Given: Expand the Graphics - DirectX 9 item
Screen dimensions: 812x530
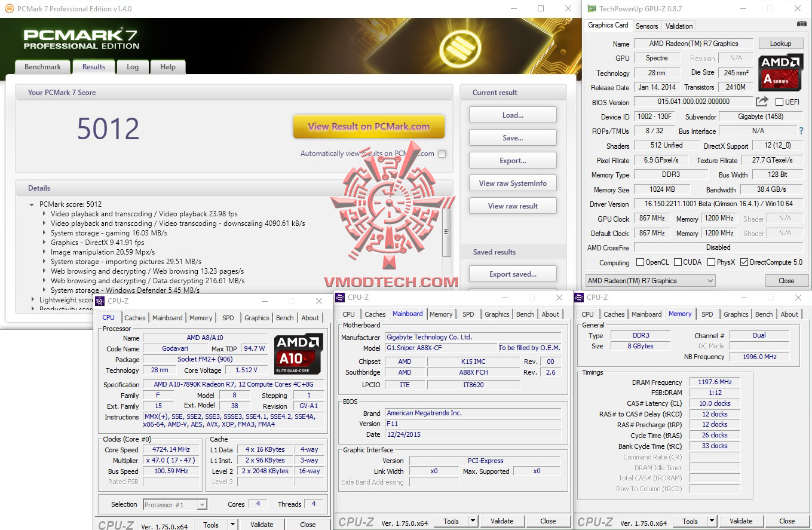Looking at the screenshot, I should click(44, 243).
